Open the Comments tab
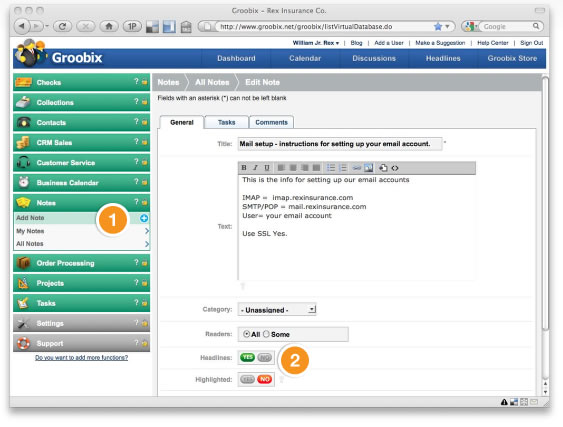Image resolution: width=563 pixels, height=427 pixels. tap(271, 122)
